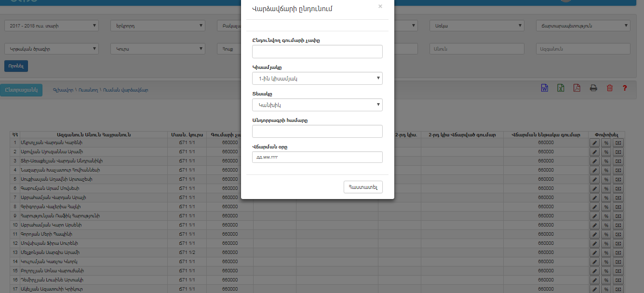Open the Ընտրացանկ menu button

coord(21,90)
